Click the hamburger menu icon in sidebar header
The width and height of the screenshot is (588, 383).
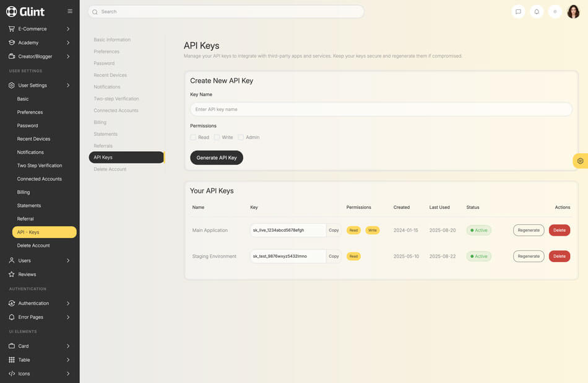[70, 11]
